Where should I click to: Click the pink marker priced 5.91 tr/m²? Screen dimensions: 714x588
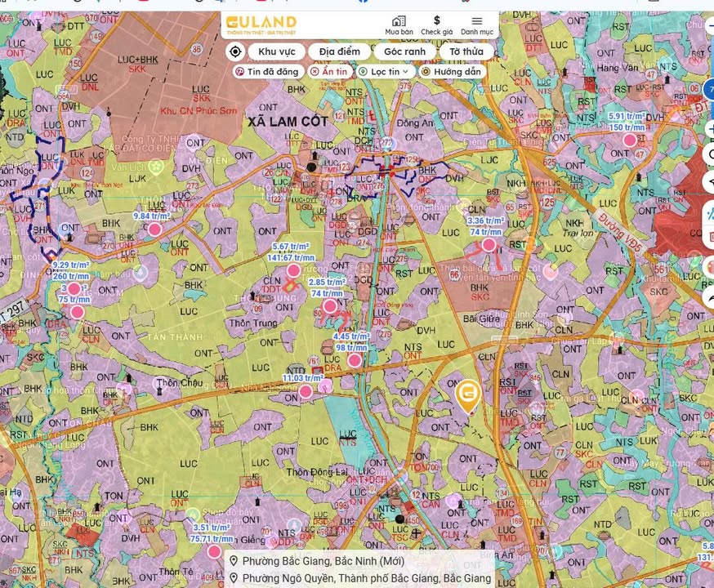pyautogui.click(x=629, y=140)
